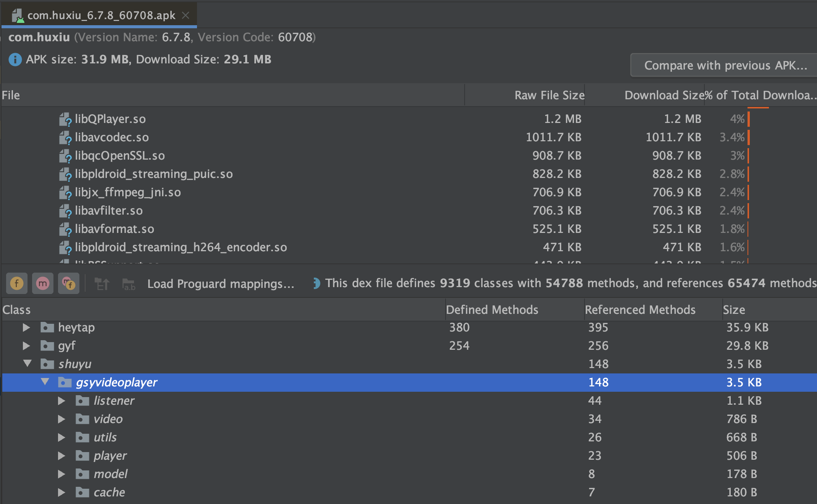Click the video package folder icon

click(x=82, y=419)
